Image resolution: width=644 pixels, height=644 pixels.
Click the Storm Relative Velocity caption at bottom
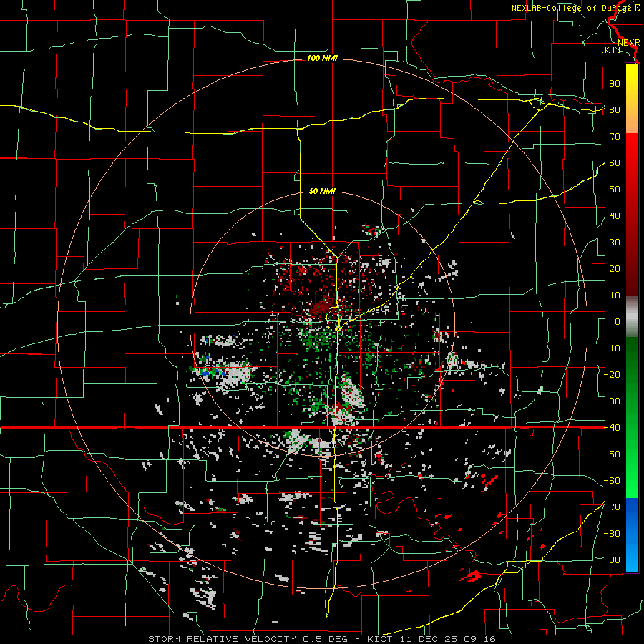321,639
